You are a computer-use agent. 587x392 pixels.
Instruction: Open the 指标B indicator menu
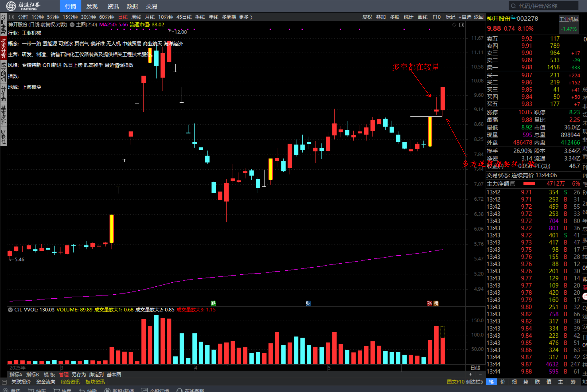click(x=33, y=374)
